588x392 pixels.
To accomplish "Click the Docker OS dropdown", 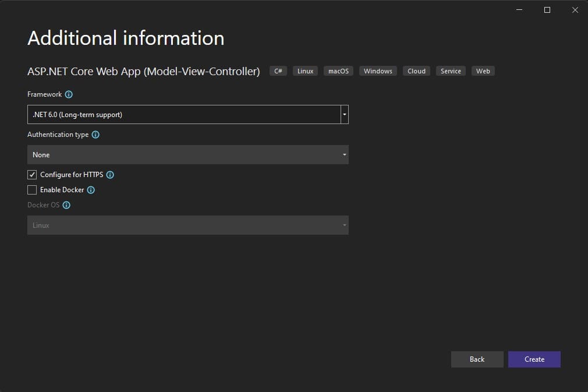I will (x=187, y=225).
